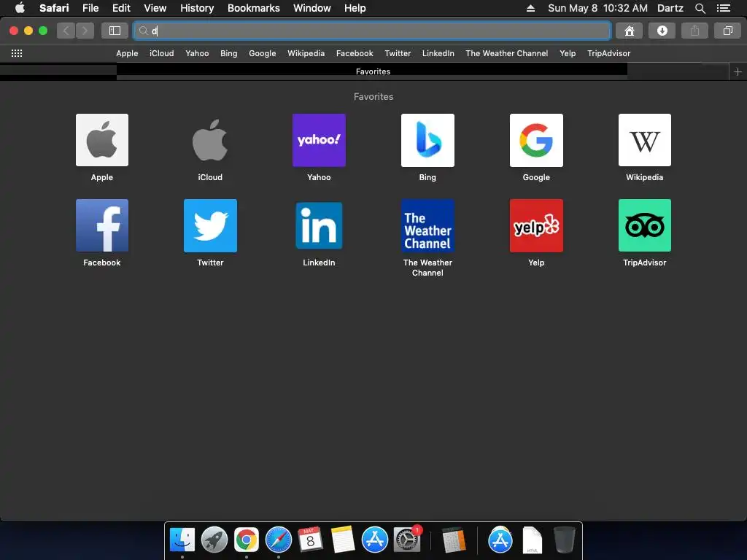The image size is (747, 560).
Task: Go forward with the Safari forward arrow
Action: click(x=85, y=31)
